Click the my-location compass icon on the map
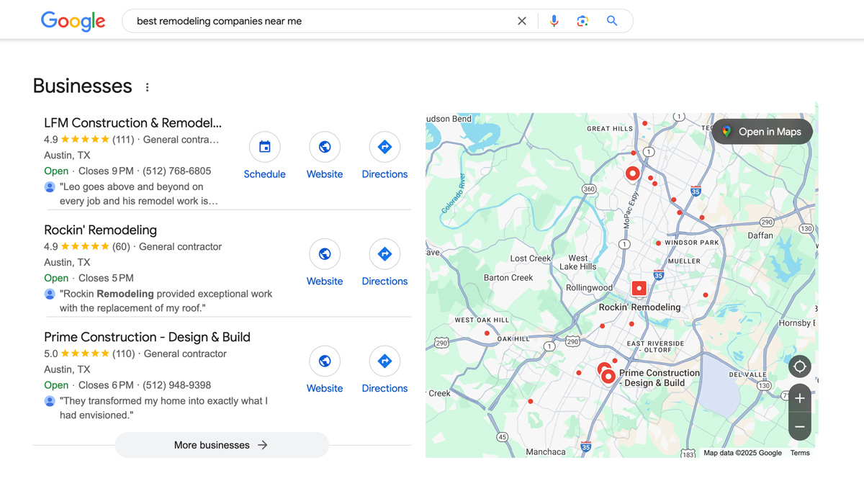This screenshot has width=864, height=504. 799,366
